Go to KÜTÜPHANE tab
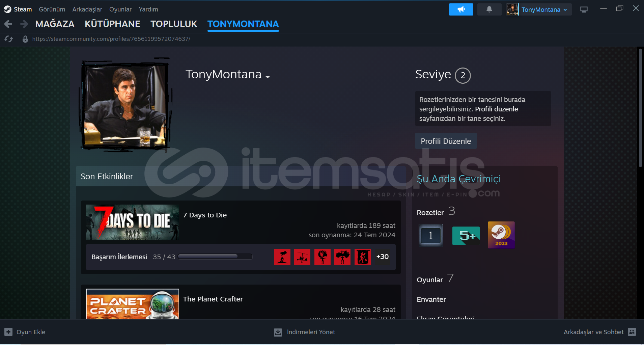The image size is (644, 345). coord(112,24)
